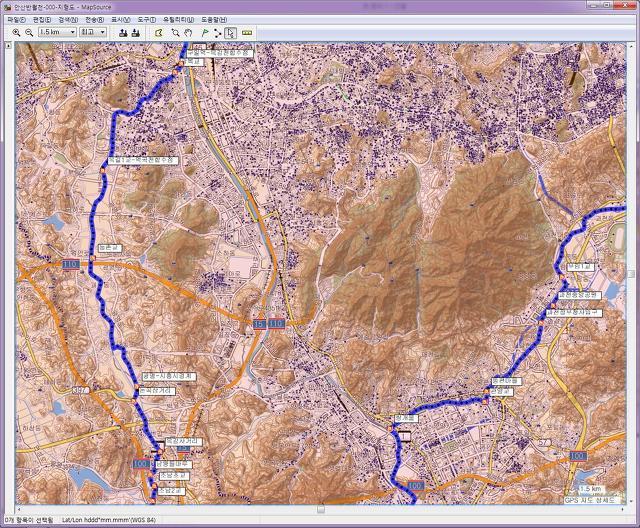Click the Zoom Out magnifier icon
Image resolution: width=640 pixels, height=528 pixels.
(29, 33)
